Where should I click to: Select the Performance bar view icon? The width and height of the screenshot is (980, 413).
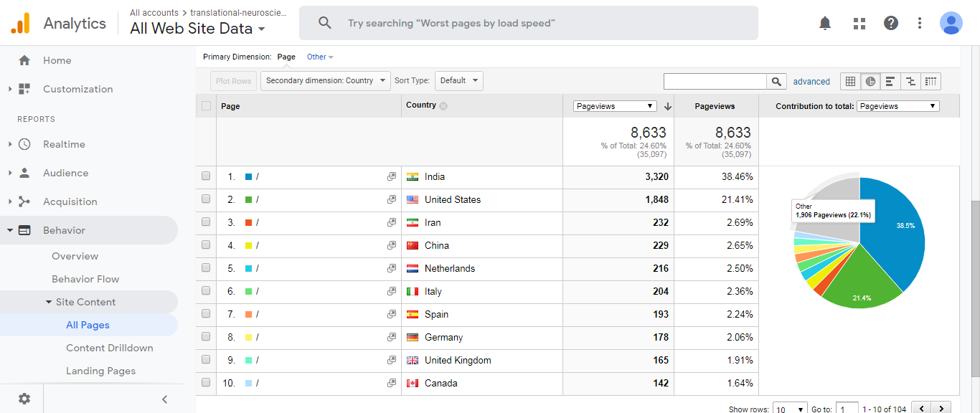pyautogui.click(x=890, y=81)
